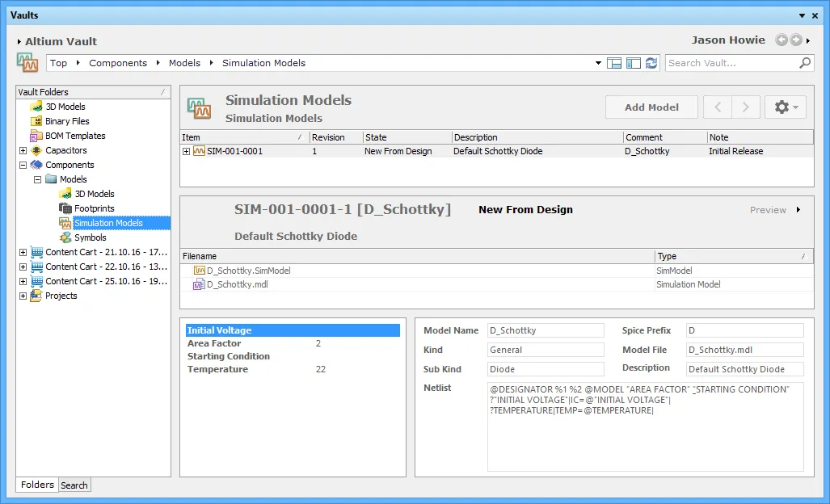
Task: Click the simulation model icon beside breadcrumb
Action: pos(27,62)
